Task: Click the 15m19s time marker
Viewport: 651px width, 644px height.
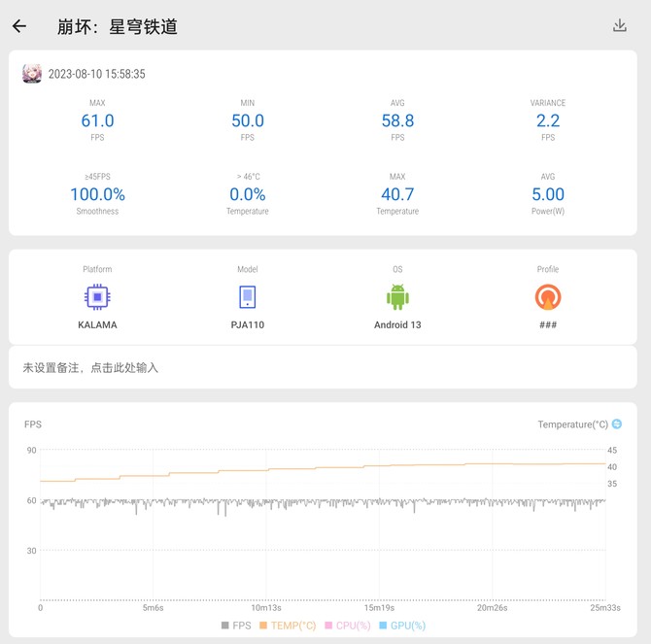Action: click(x=379, y=607)
